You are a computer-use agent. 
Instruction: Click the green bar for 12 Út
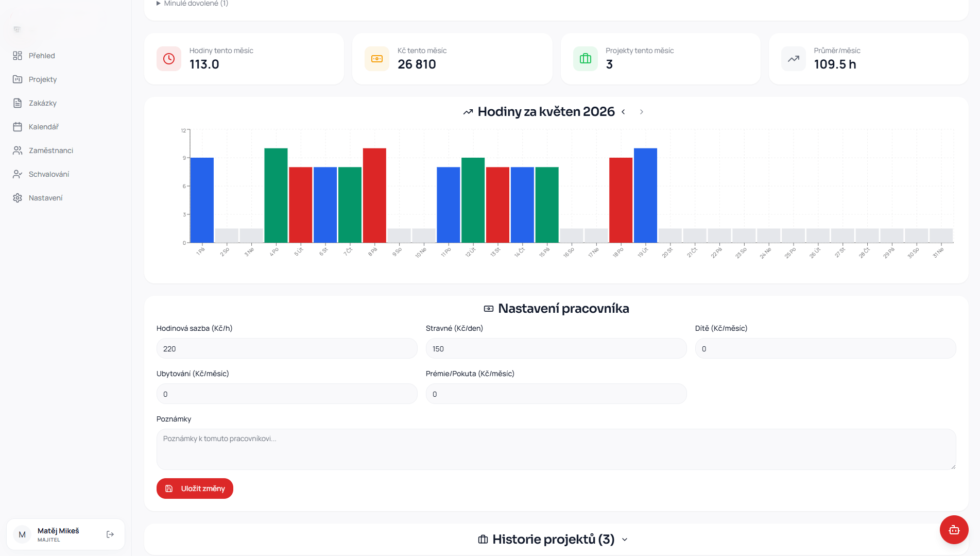(x=473, y=200)
